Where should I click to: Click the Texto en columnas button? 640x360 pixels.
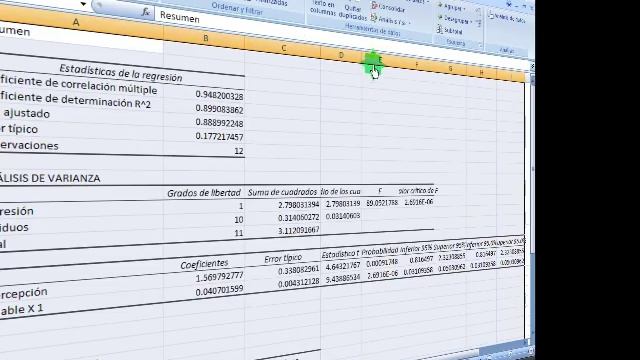[x=323, y=8]
